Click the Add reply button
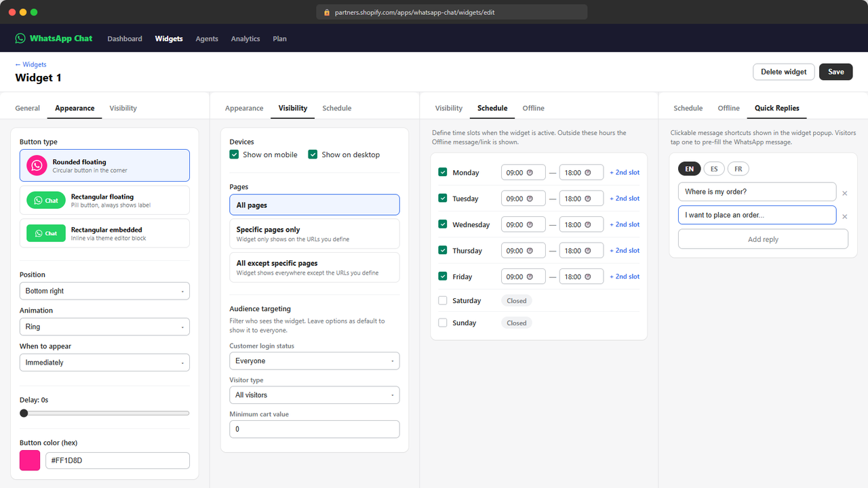The image size is (868, 488). 763,239
